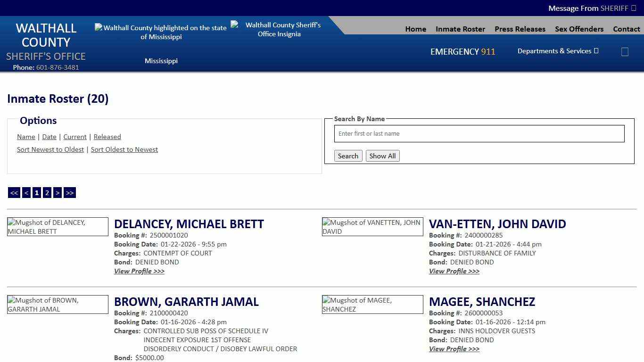Click the Show All button
This screenshot has height=362, width=644.
382,156
